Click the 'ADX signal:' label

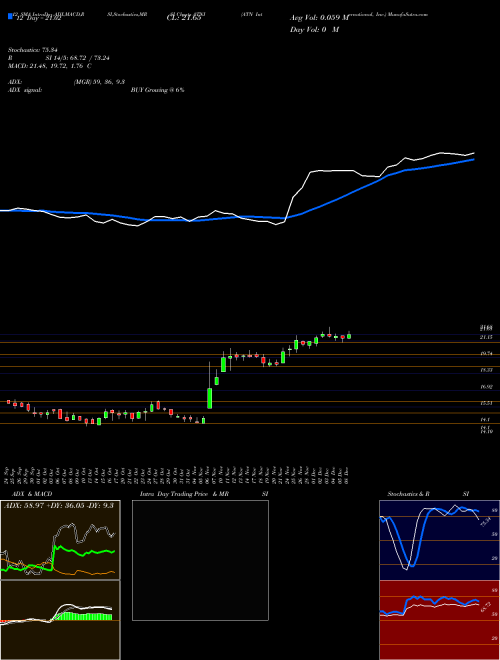coord(25,90)
